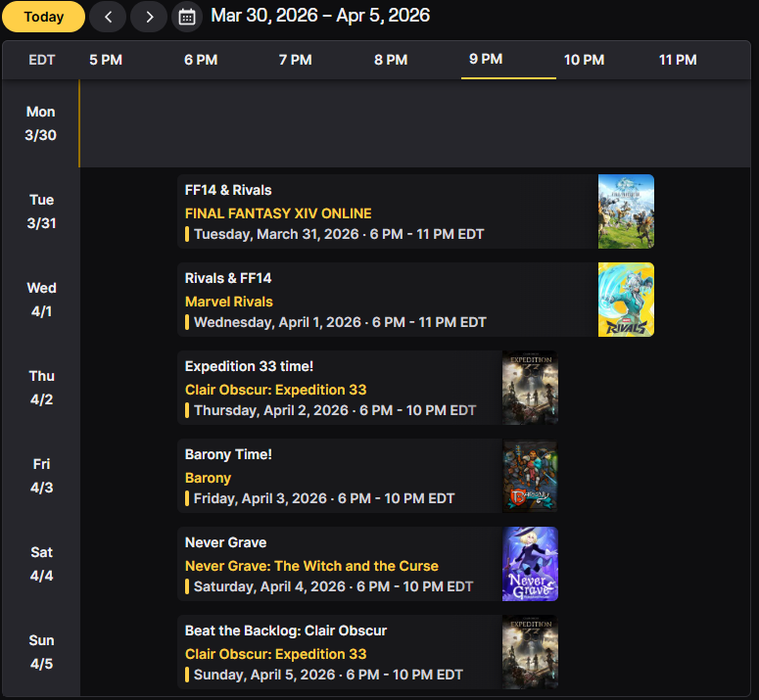The height and width of the screenshot is (700, 759).
Task: Click the Never Grave box art thumbnail
Action: coord(530,564)
